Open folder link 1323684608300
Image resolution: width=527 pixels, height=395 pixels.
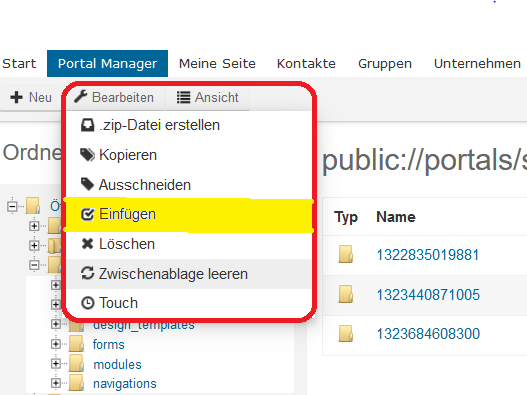coord(428,334)
